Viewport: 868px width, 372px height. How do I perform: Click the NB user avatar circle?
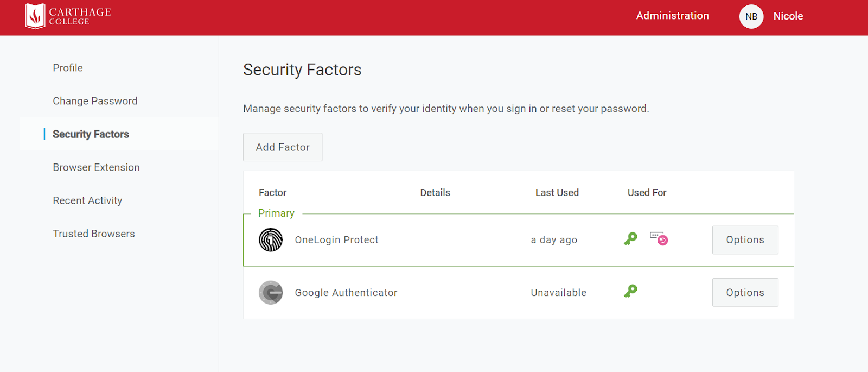click(751, 16)
